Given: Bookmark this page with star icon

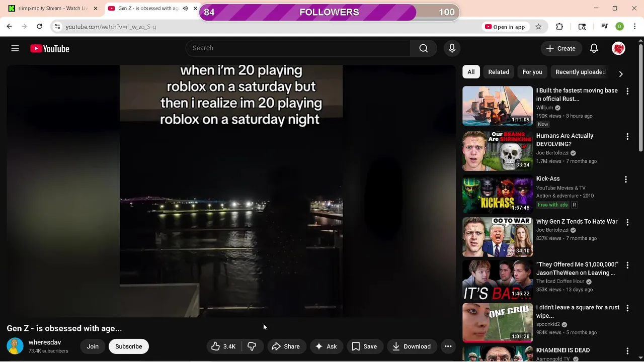Looking at the screenshot, I should tap(538, 27).
